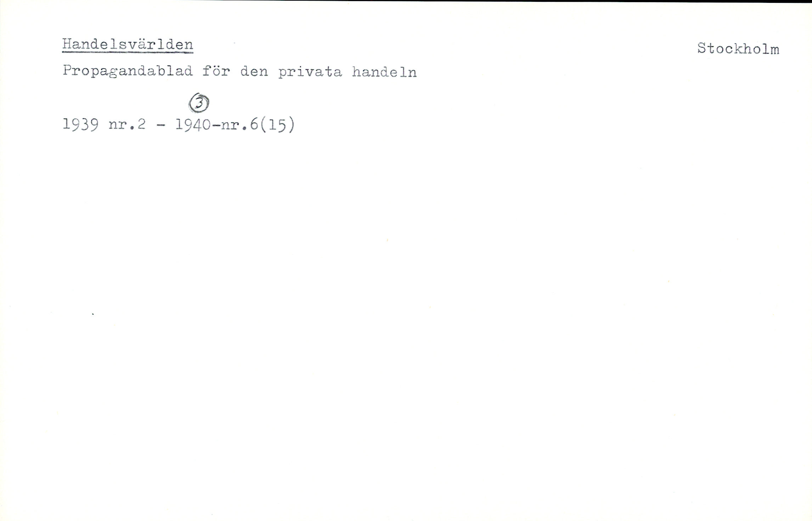This screenshot has height=521, width=812.
Task: Click the letter H in Handelsvärlden
Action: coord(67,44)
